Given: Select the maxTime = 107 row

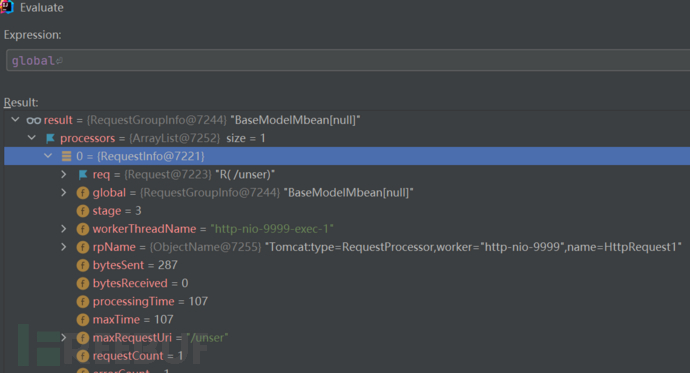Looking at the screenshot, I should pyautogui.click(x=347, y=319).
